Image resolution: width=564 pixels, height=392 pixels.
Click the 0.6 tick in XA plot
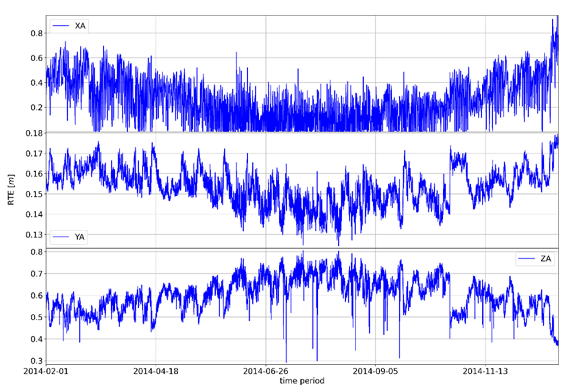(x=37, y=58)
